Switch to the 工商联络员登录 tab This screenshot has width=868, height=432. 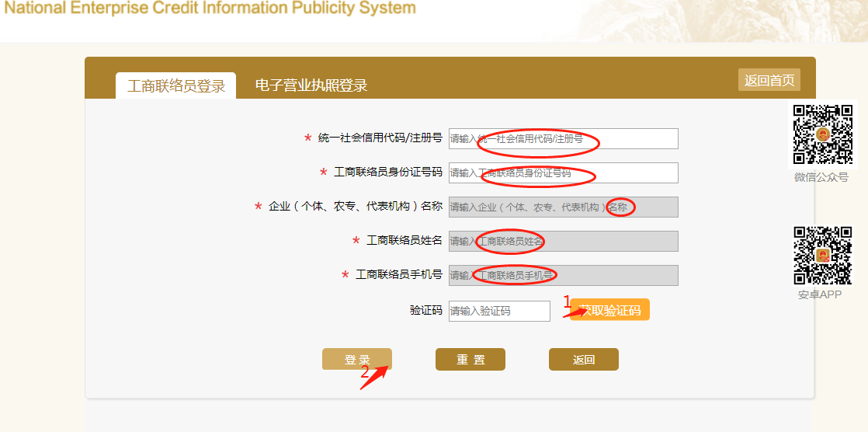[x=175, y=86]
